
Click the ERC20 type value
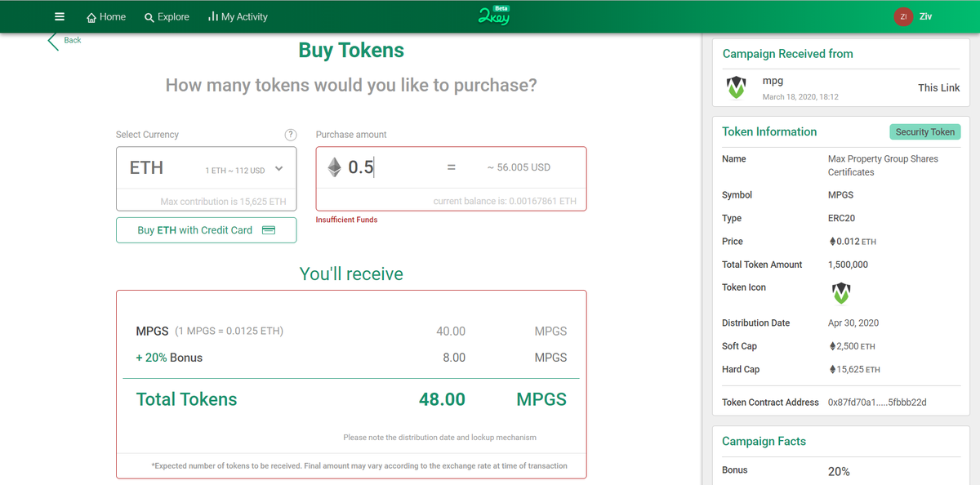pyautogui.click(x=841, y=219)
